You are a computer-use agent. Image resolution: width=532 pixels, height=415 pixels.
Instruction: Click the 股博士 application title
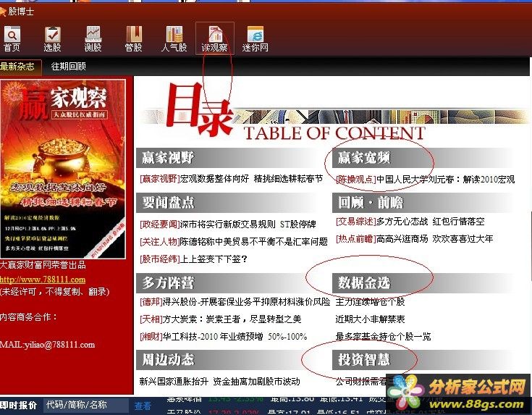[x=21, y=11]
